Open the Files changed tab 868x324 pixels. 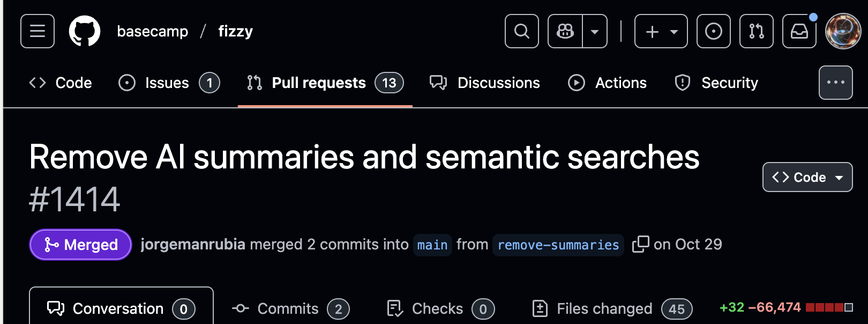tap(612, 308)
